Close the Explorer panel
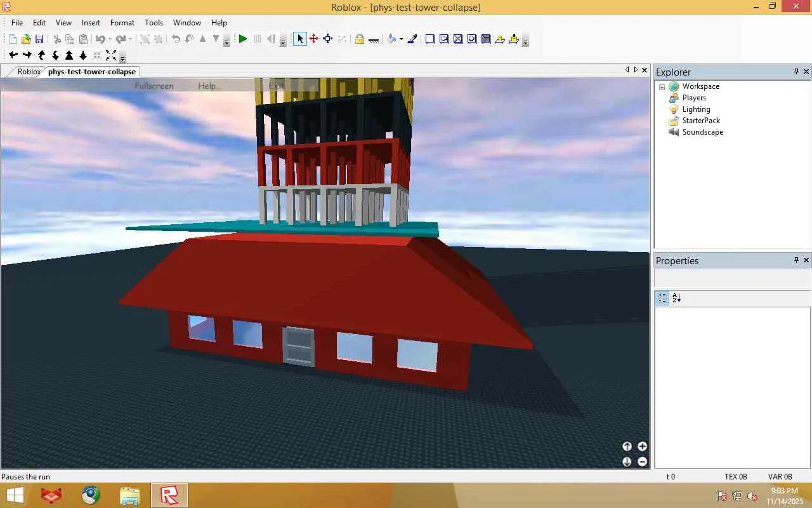 [x=806, y=72]
